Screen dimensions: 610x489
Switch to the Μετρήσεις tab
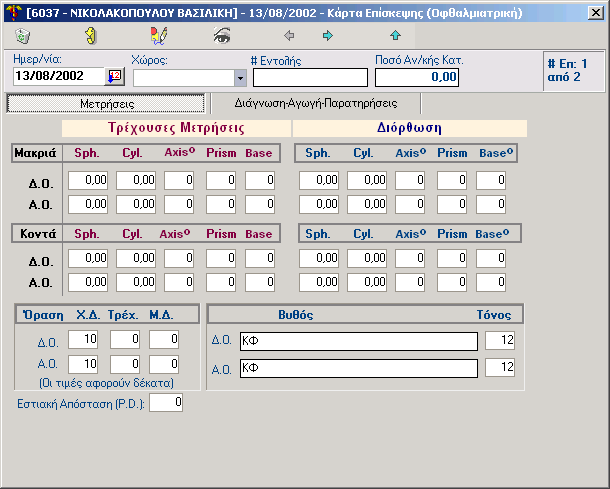106,104
